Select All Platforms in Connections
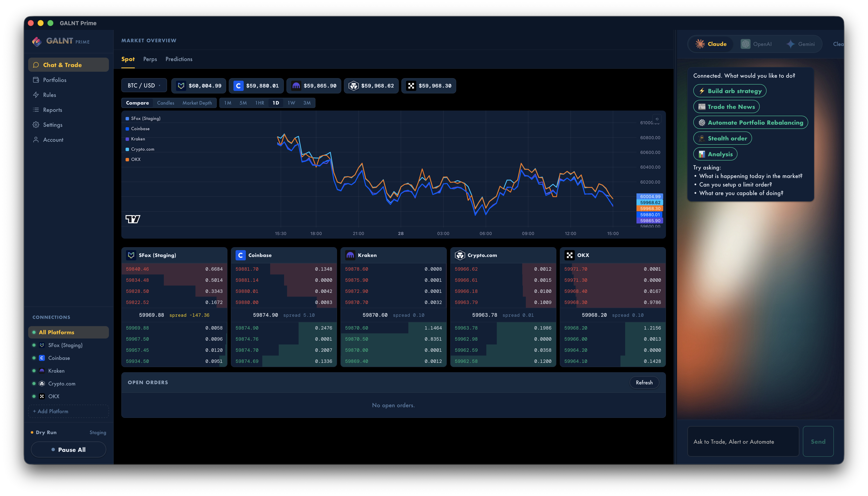Screen dimensions: 868x496 [69, 332]
